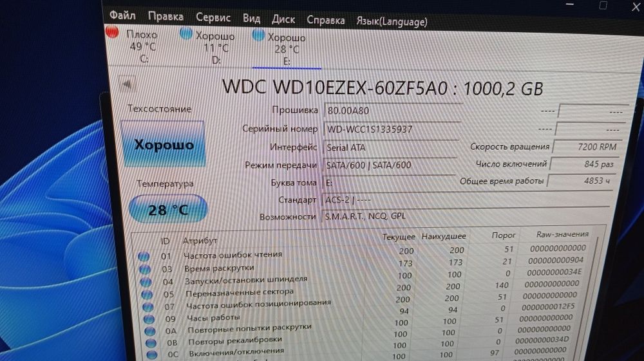
Task: Open the Сервис menu
Action: coord(213,17)
